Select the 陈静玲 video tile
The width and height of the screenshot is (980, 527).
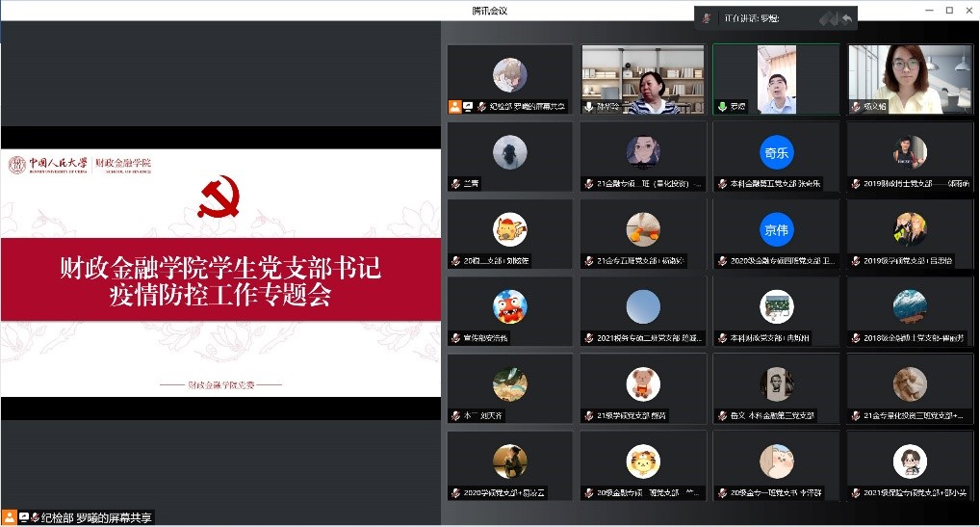click(642, 79)
